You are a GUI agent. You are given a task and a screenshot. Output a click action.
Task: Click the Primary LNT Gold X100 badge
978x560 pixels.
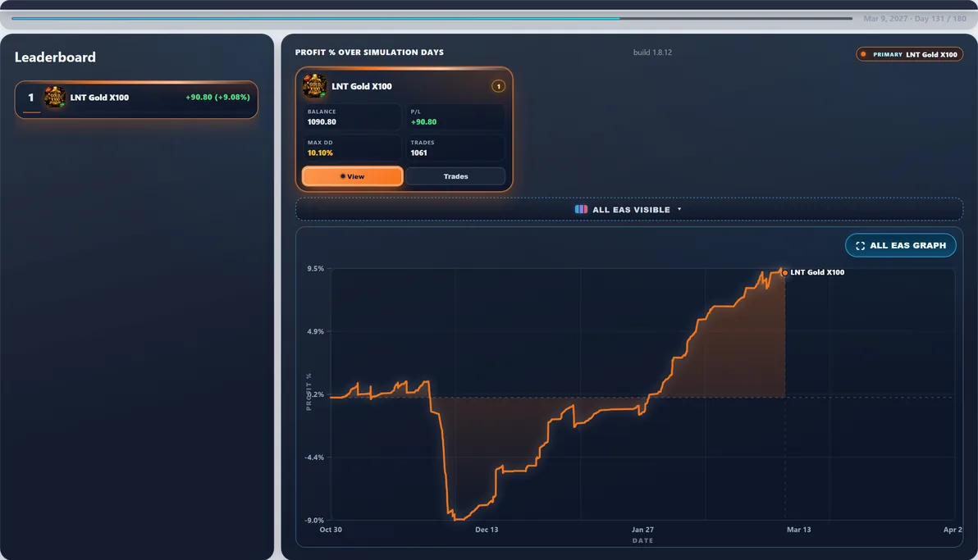pos(909,54)
